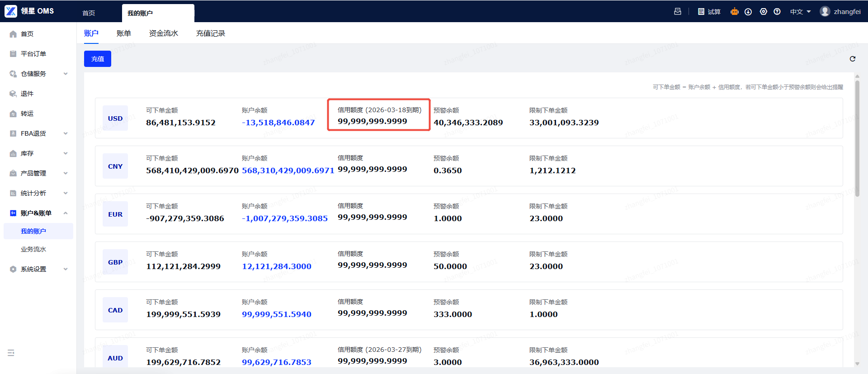Viewport: 868px width, 374px height.
Task: Click the USD account balance amount
Action: point(278,123)
